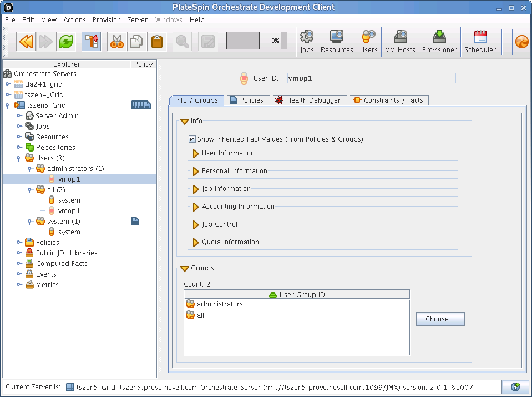The width and height of the screenshot is (532, 397).
Task: Click the info icon in status bar
Action: tap(515, 387)
